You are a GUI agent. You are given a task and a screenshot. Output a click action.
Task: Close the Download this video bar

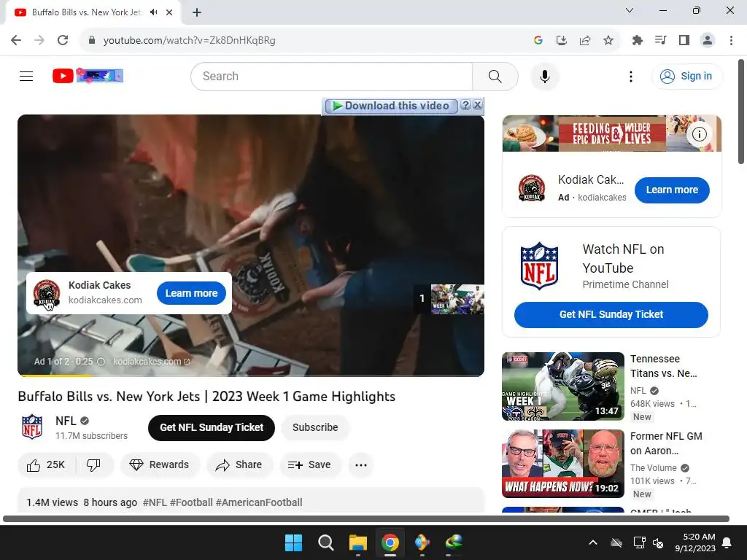pyautogui.click(x=477, y=105)
